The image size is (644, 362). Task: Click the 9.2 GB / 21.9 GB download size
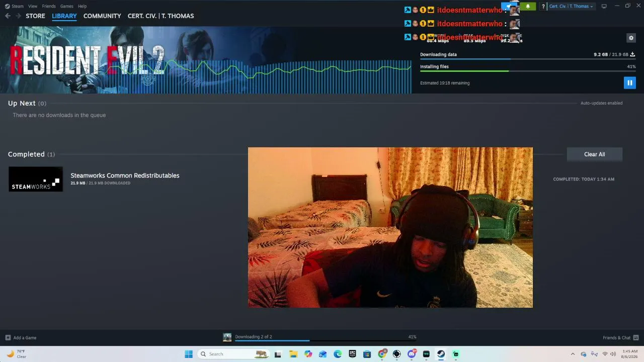[611, 54]
